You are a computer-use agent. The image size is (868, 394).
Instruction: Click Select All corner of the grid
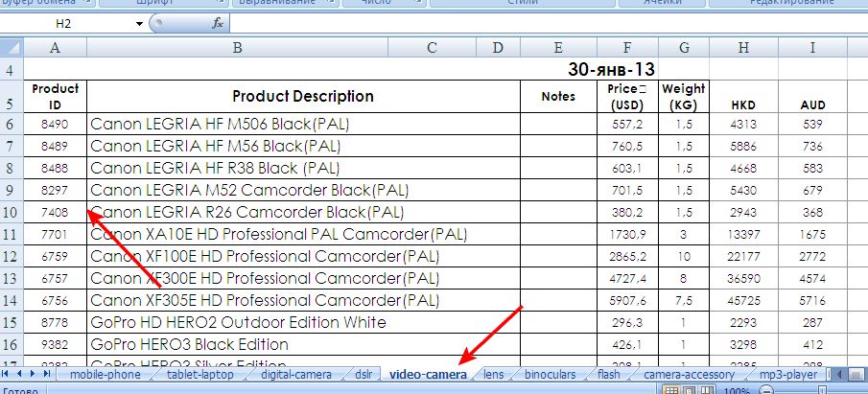[x=12, y=48]
